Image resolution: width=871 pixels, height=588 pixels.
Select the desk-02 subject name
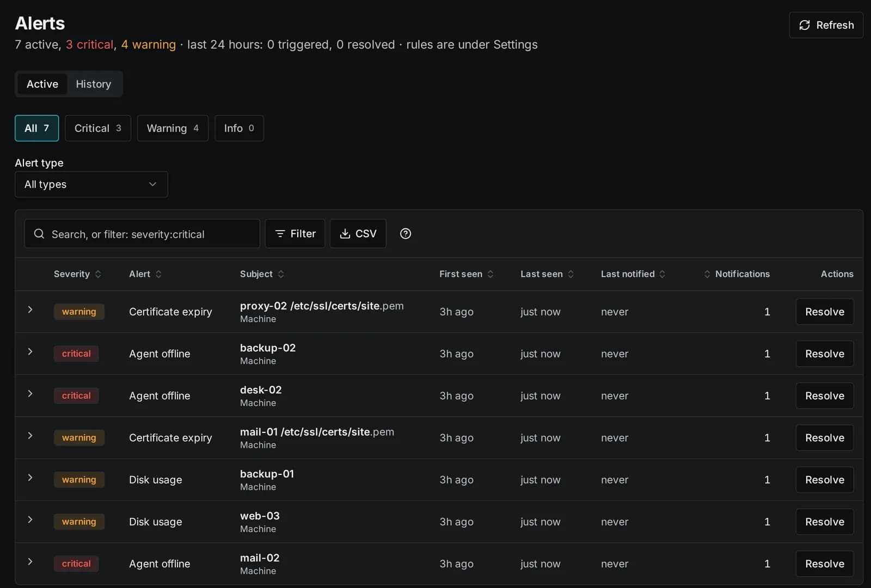coord(261,390)
